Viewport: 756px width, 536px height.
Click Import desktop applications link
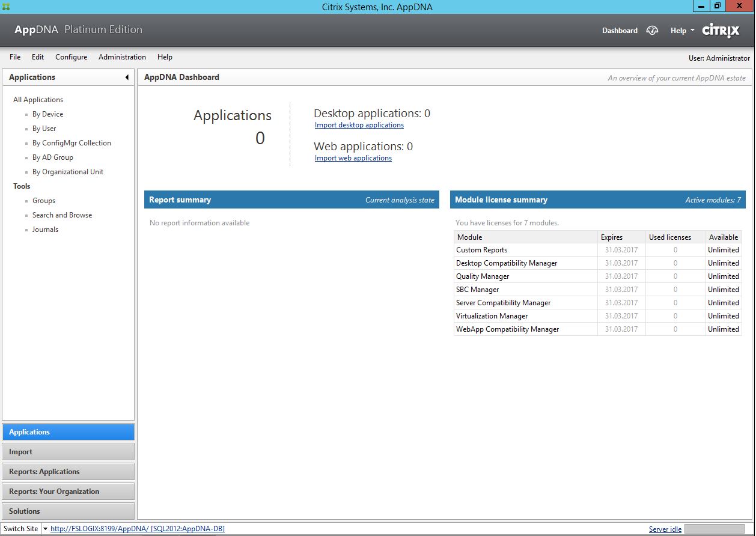click(359, 125)
